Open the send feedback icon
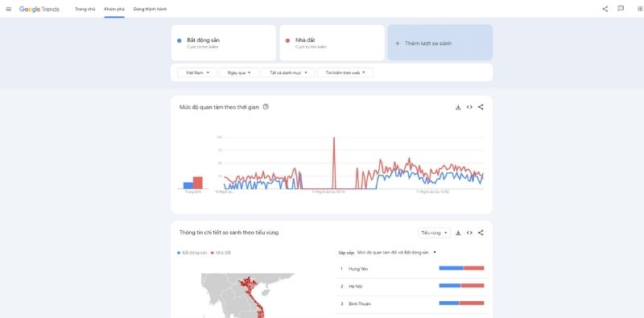 pyautogui.click(x=621, y=9)
